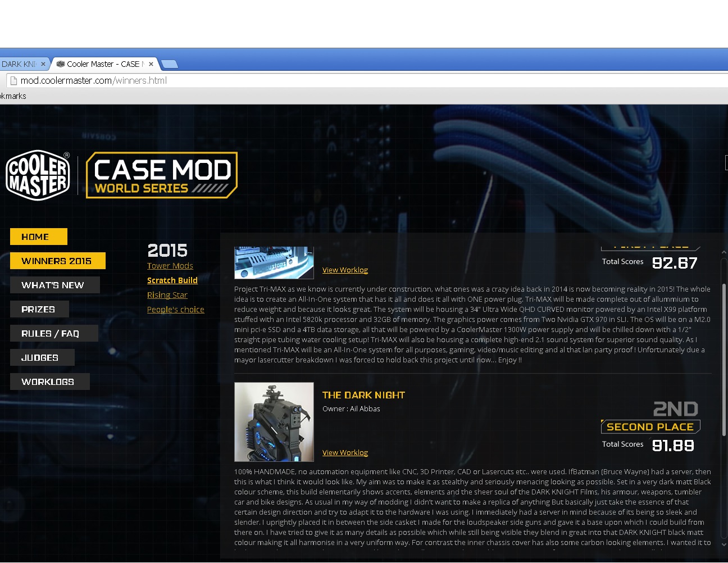728x563 pixels.
Task: Open View Worklog for Tri-MAX project
Action: tap(345, 270)
